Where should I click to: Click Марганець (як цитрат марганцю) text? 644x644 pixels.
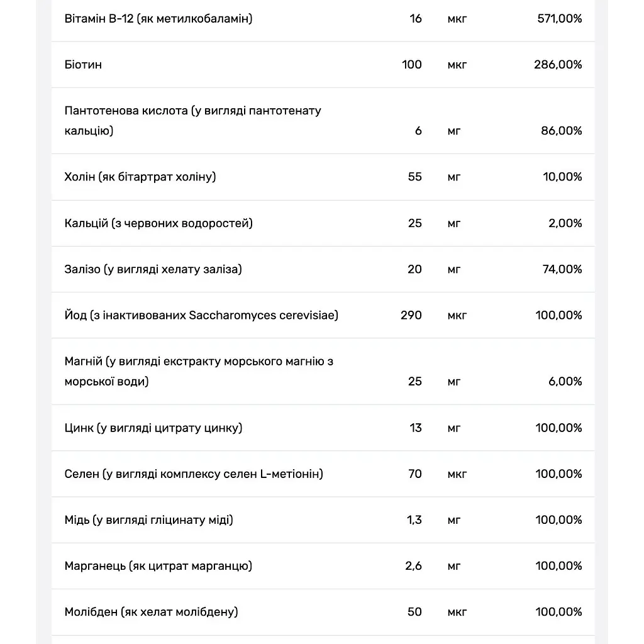(x=158, y=566)
